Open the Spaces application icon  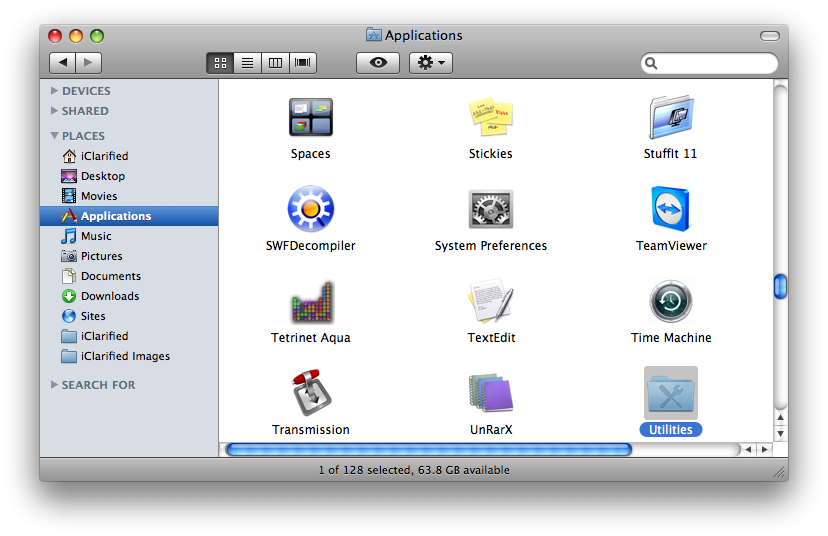310,118
